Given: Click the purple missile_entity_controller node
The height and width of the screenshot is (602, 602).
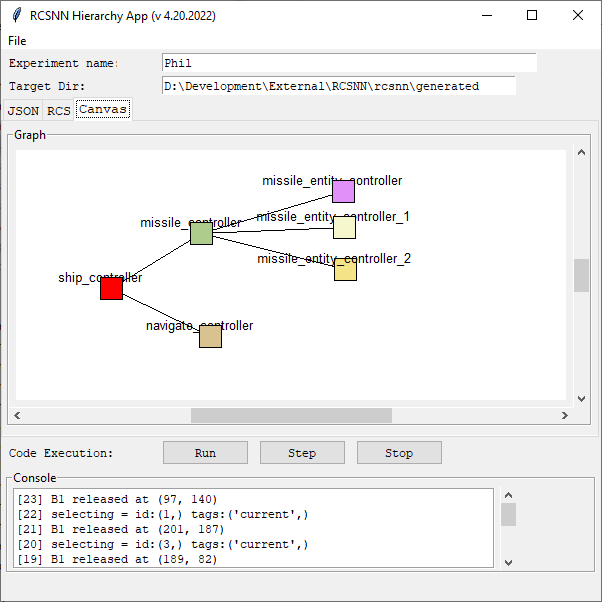Looking at the screenshot, I should [x=343, y=191].
